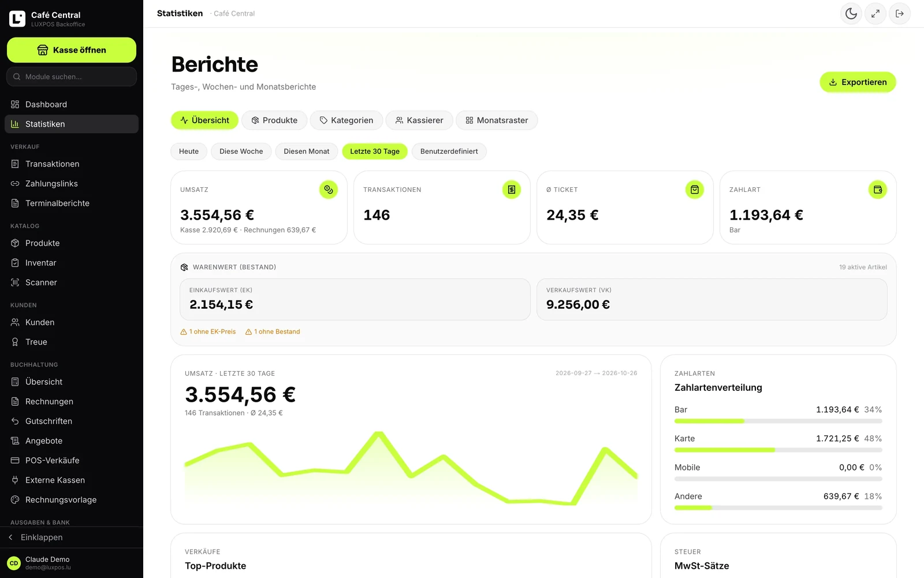The image size is (924, 578).
Task: Click the 1 ohne Bestand warning
Action: point(273,332)
